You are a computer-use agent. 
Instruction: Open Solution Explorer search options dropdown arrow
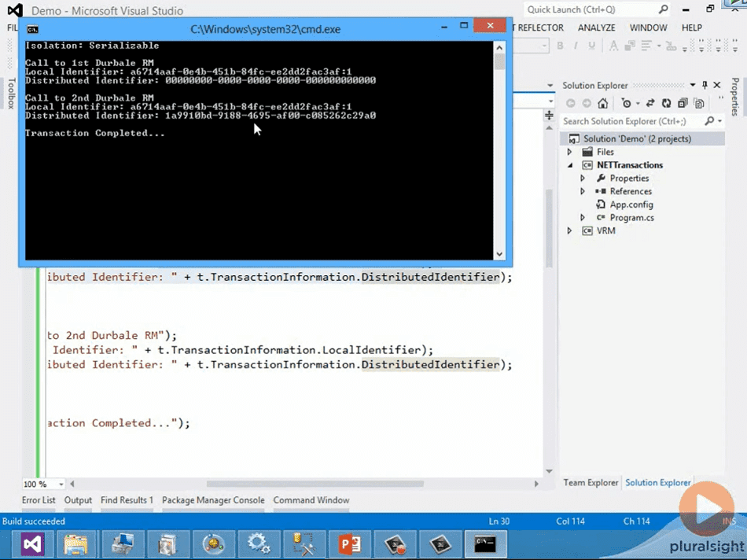(x=719, y=121)
